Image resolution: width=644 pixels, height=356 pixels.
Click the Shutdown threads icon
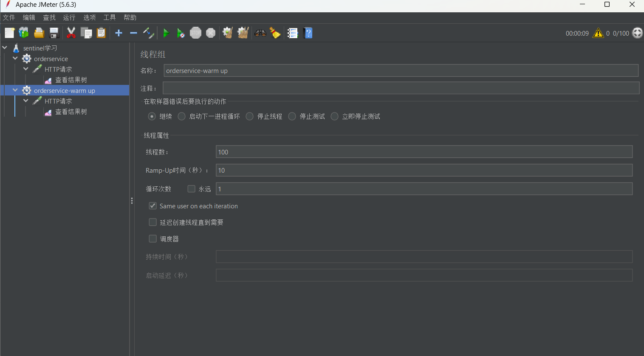click(x=211, y=33)
